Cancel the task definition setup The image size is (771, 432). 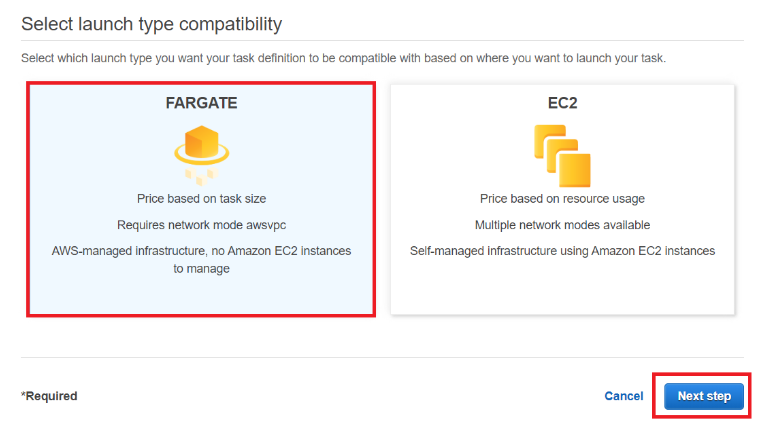pyautogui.click(x=624, y=396)
